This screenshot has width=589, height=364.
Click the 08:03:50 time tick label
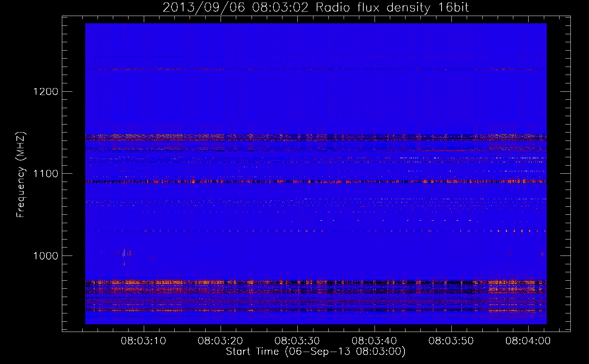click(451, 341)
